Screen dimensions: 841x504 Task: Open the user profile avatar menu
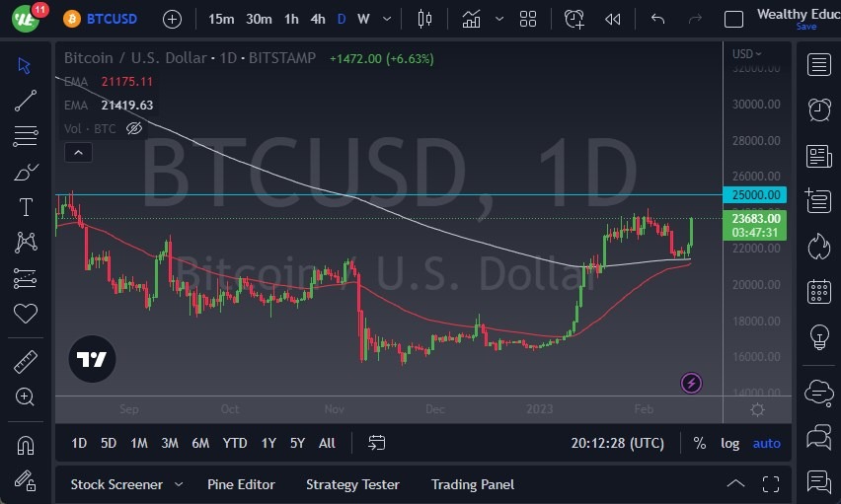[26, 18]
